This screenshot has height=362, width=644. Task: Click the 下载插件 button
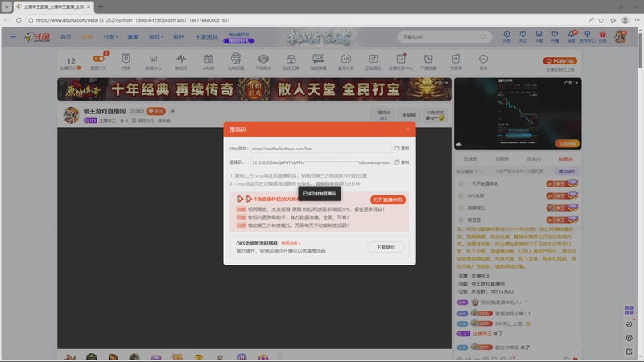click(386, 247)
